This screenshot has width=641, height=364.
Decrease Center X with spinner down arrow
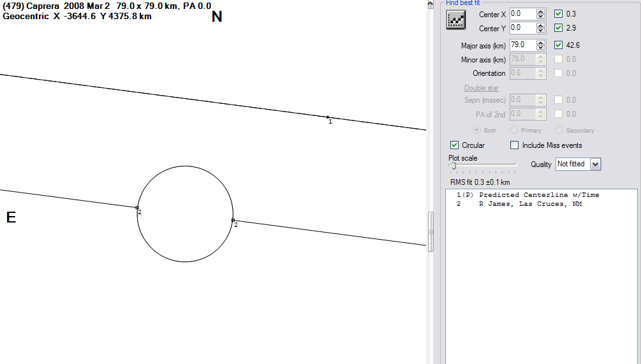tap(541, 17)
